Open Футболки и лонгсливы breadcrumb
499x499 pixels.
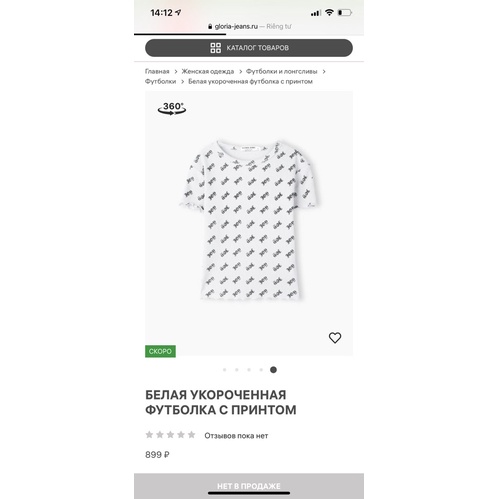coord(282,71)
